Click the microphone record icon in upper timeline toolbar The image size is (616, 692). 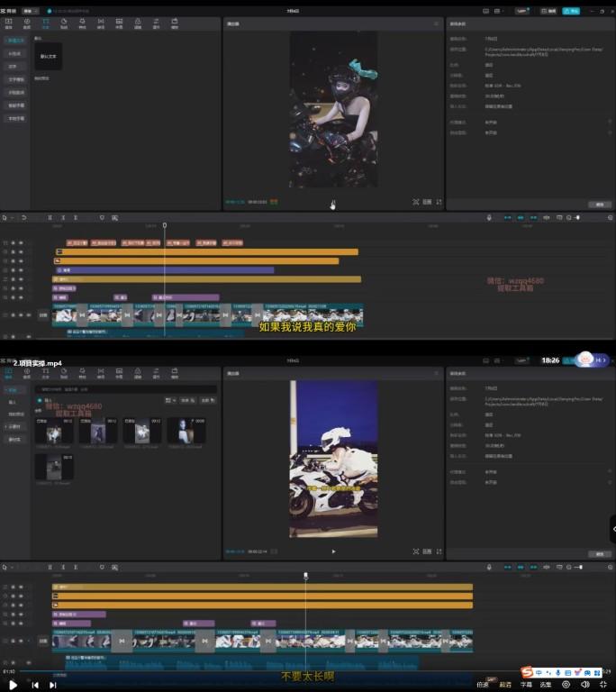[489, 217]
